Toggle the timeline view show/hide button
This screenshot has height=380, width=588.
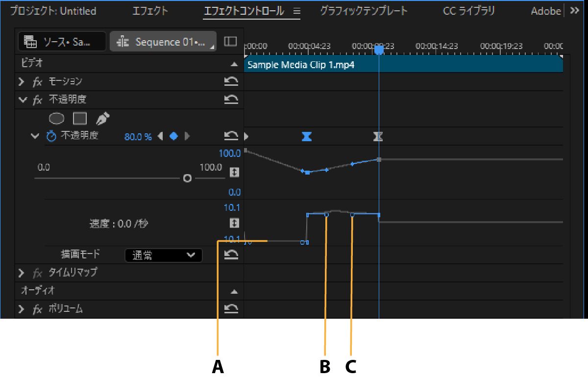[230, 42]
